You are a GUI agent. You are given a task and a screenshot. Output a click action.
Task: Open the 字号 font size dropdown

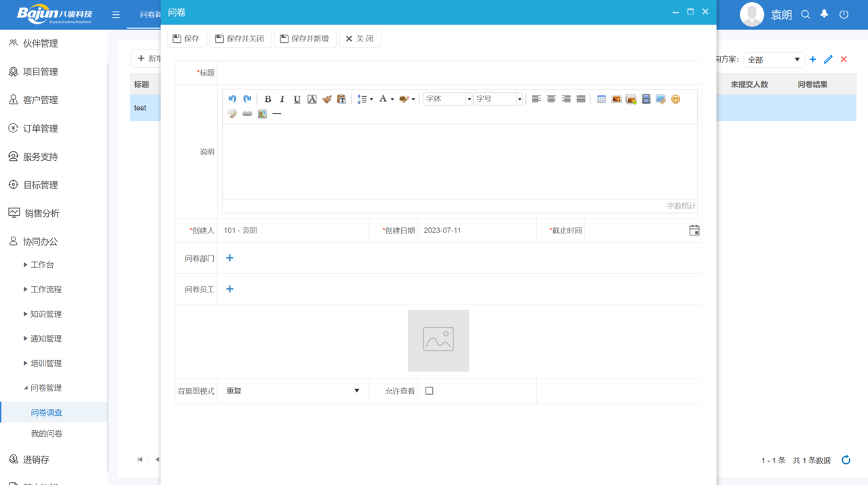pos(498,99)
